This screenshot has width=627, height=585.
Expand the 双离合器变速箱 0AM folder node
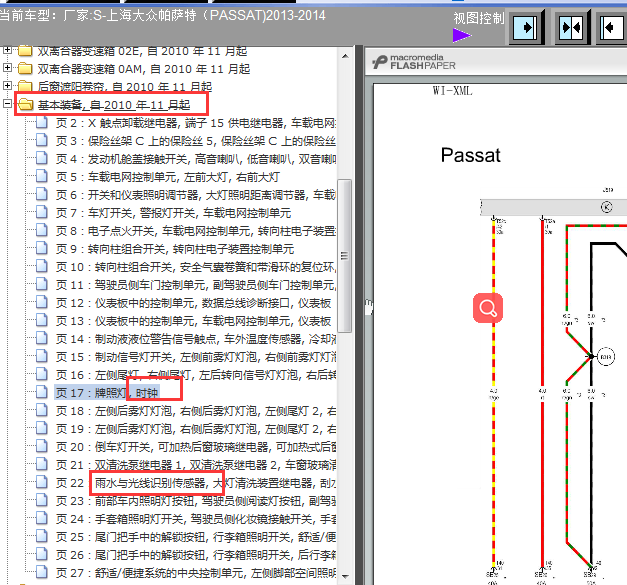point(7,68)
